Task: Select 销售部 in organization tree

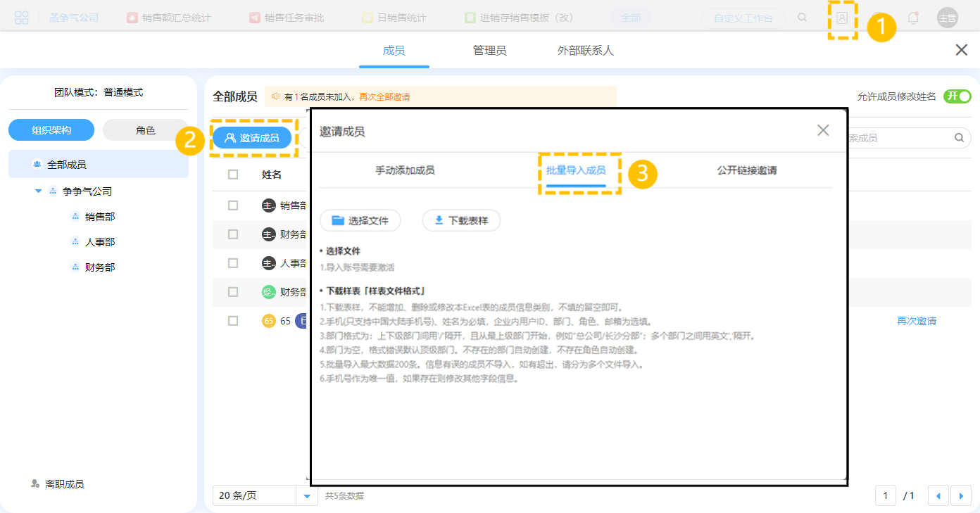Action: (100, 217)
